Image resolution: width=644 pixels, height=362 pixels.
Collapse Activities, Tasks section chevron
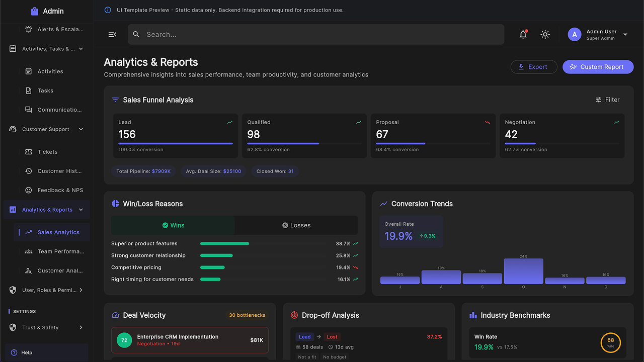coord(81,49)
